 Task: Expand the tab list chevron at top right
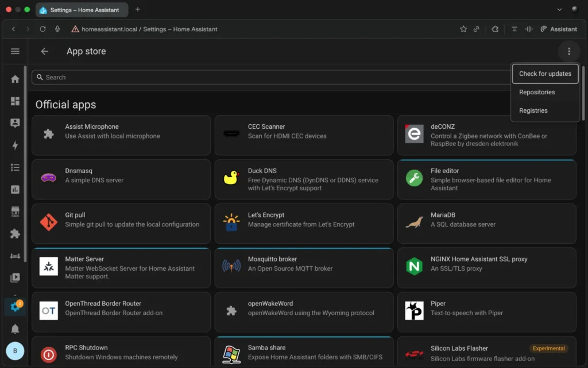(559, 9)
